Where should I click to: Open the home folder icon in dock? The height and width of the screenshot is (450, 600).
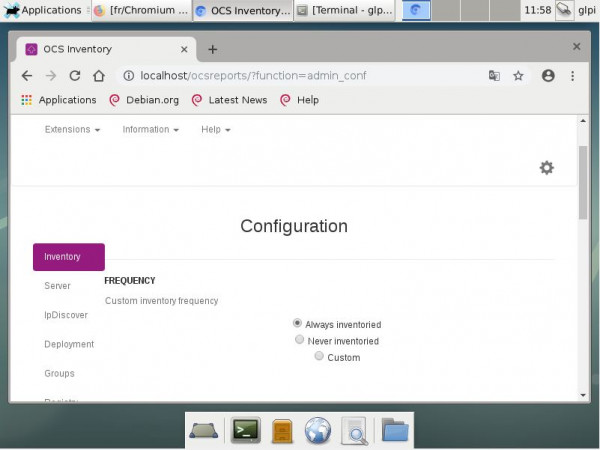(395, 430)
